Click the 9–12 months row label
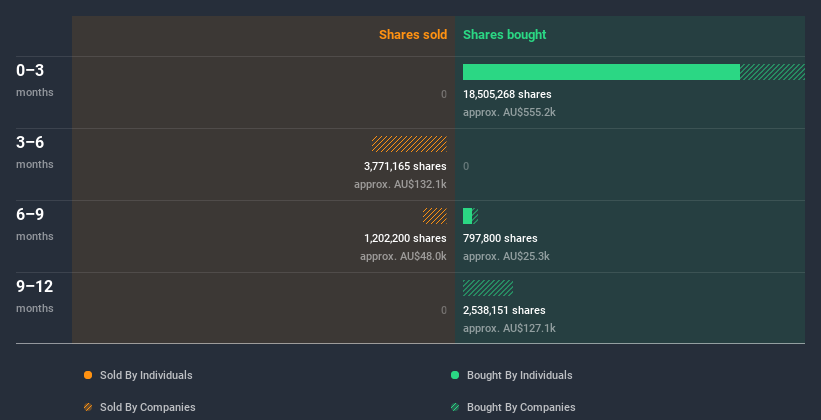Screen dimensions: 821x420 point(35,296)
